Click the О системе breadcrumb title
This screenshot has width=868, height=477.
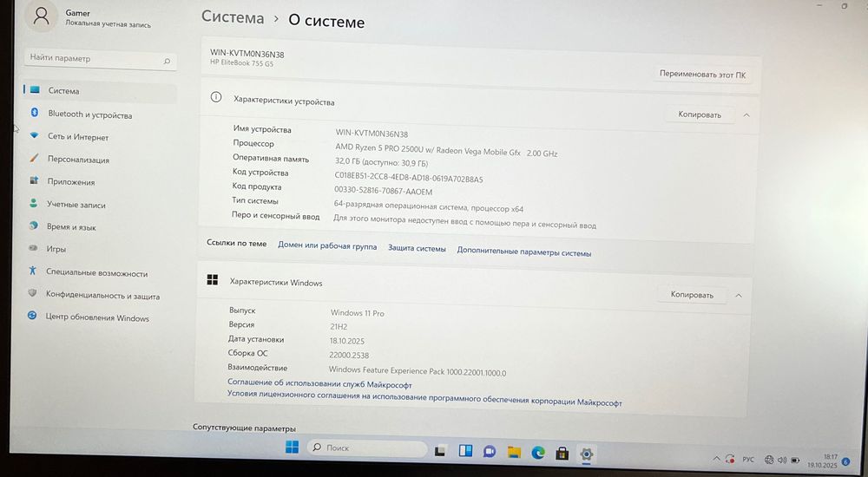(326, 22)
